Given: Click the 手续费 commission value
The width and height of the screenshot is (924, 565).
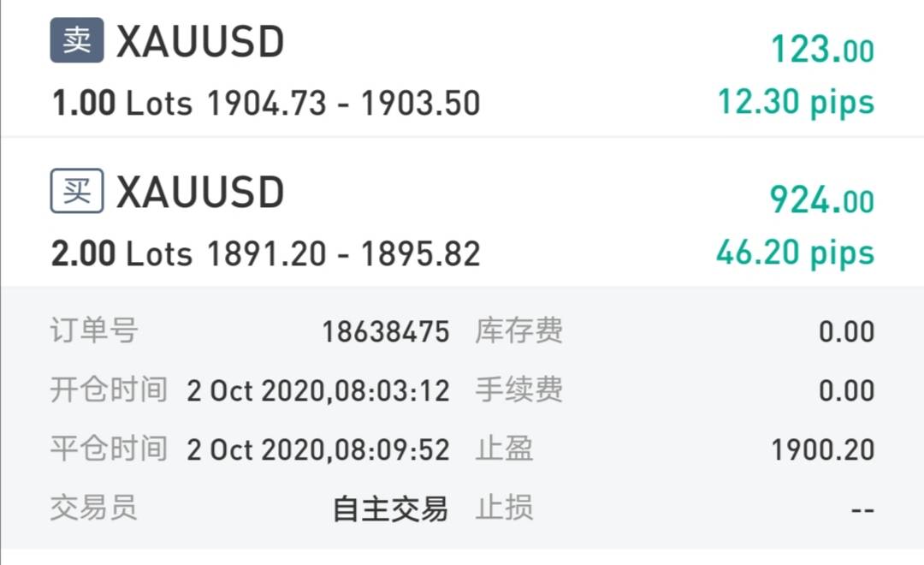Looking at the screenshot, I should 846,391.
